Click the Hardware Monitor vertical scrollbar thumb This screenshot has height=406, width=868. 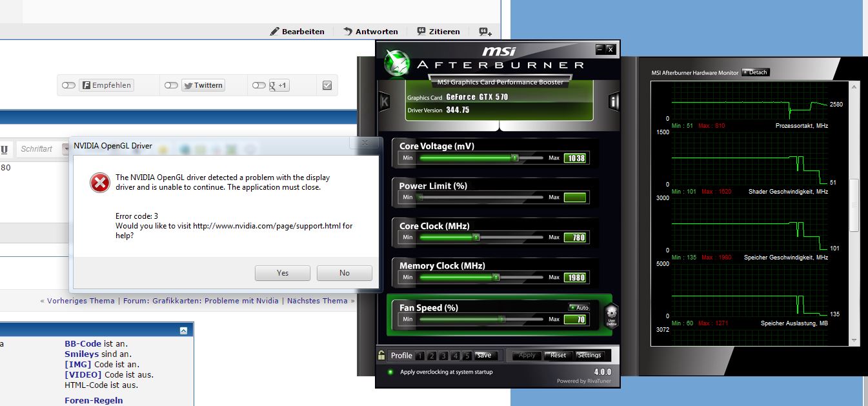coord(855,205)
